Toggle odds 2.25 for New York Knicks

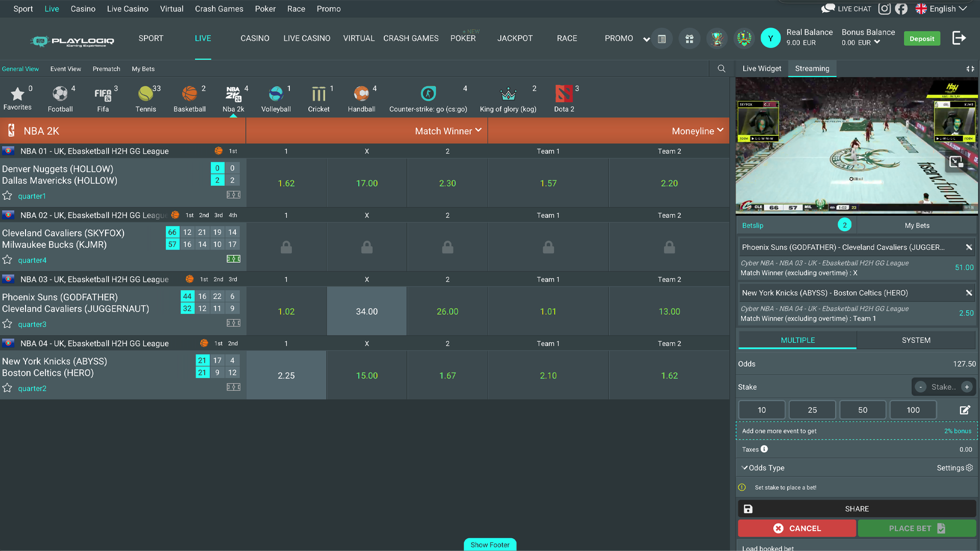[286, 375]
